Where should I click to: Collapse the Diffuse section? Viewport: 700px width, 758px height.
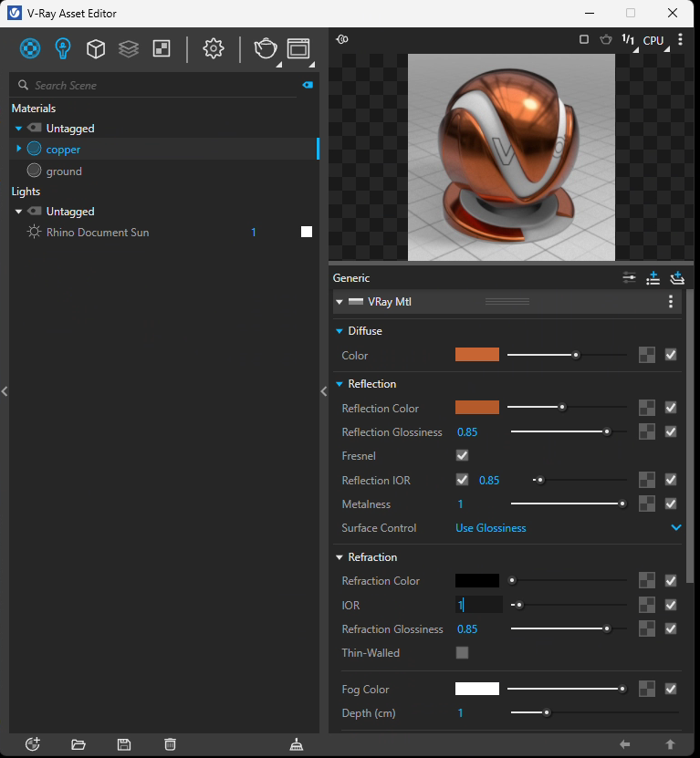coord(340,331)
